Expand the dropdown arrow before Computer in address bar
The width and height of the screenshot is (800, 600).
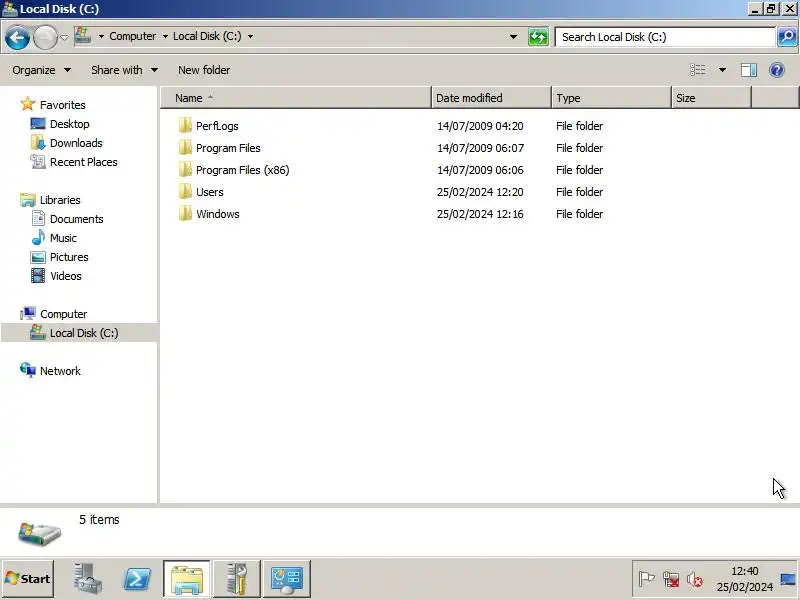pos(101,36)
